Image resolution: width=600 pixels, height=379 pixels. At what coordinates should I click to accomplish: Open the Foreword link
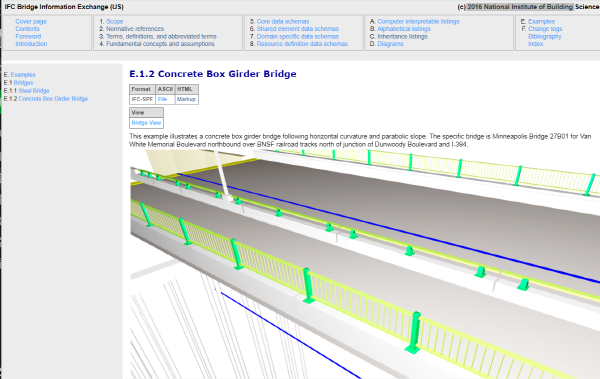(28, 36)
